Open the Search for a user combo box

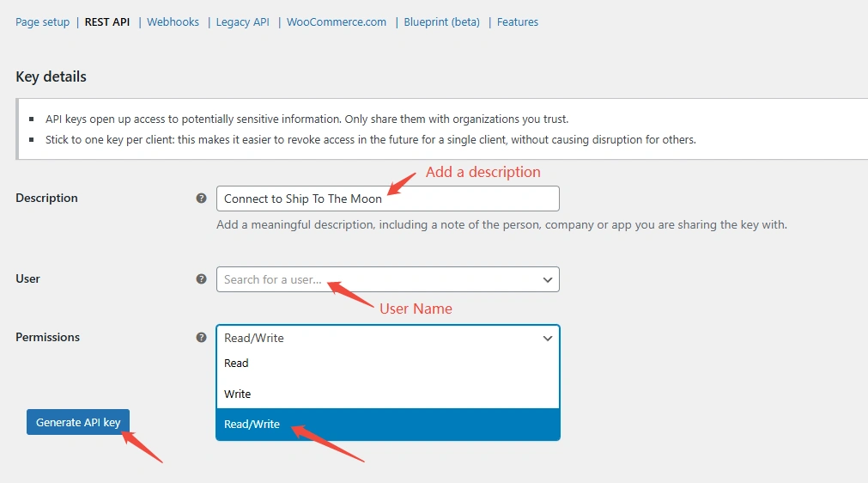pos(387,279)
